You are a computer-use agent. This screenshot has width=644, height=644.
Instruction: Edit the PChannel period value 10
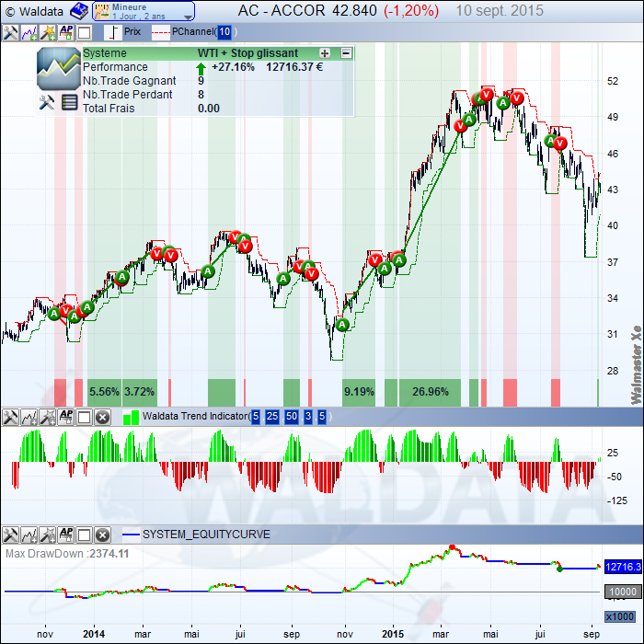click(x=224, y=32)
